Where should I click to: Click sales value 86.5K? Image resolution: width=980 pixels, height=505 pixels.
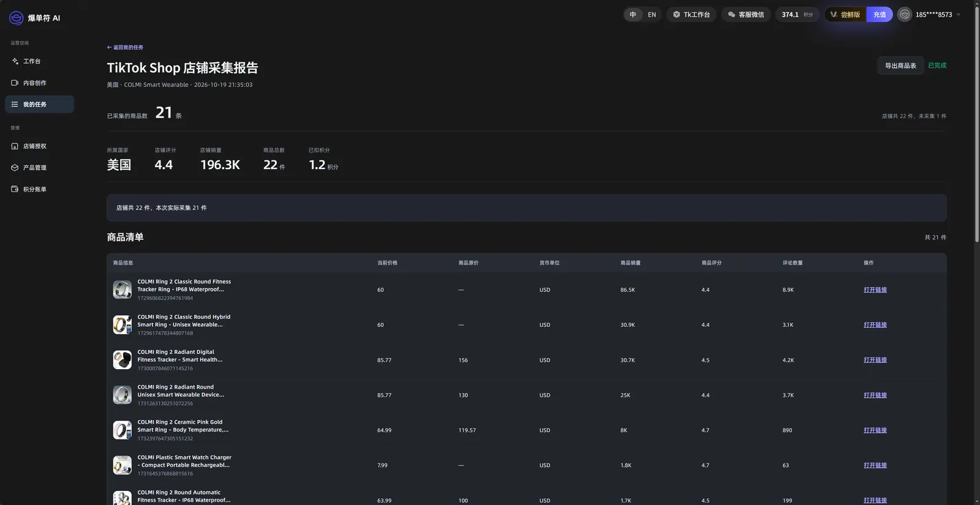(x=628, y=290)
